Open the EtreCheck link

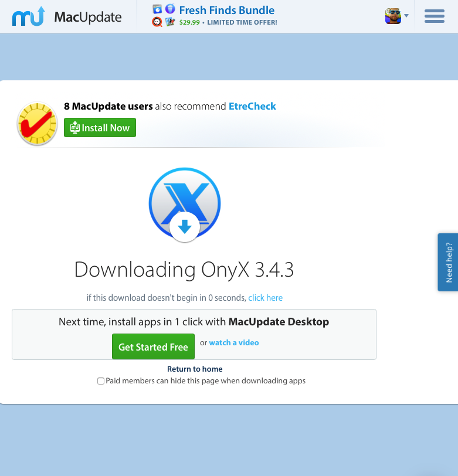(252, 106)
